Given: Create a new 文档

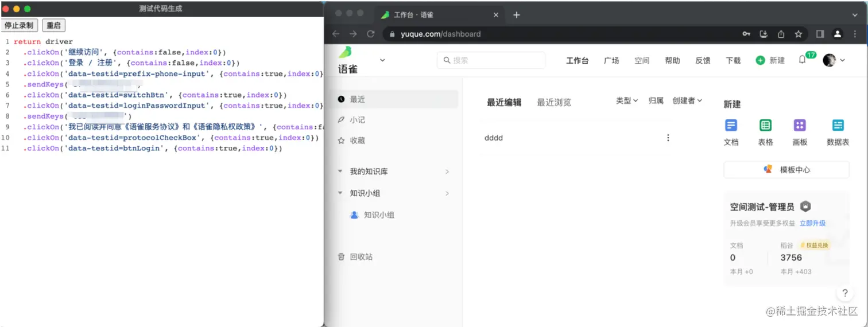Looking at the screenshot, I should 731,133.
